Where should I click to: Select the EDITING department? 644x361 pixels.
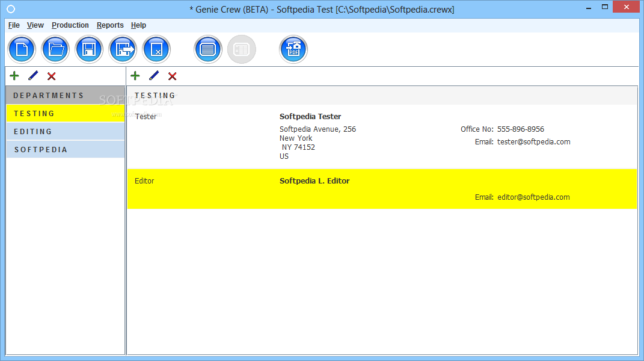tap(66, 132)
